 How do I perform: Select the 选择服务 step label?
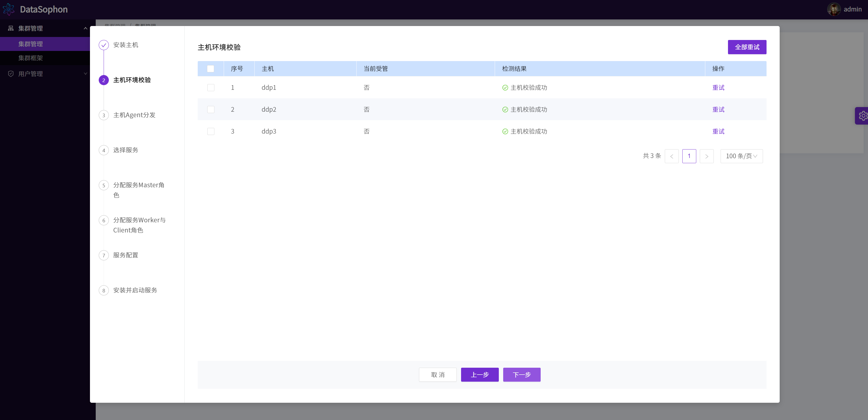[x=126, y=150]
